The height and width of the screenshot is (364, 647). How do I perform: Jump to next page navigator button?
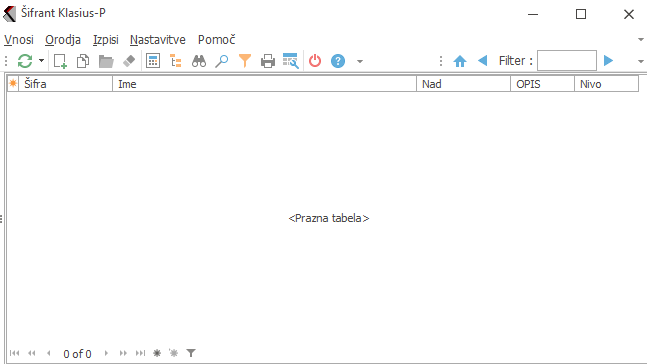coord(123,353)
